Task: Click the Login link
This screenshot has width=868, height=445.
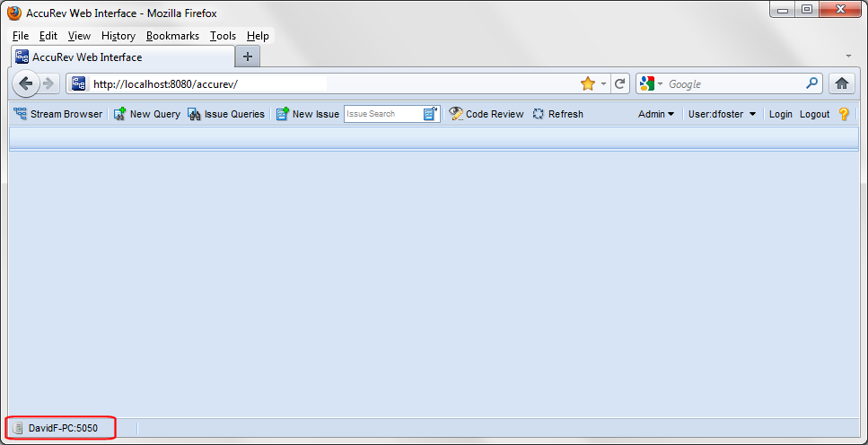Action: tap(780, 114)
